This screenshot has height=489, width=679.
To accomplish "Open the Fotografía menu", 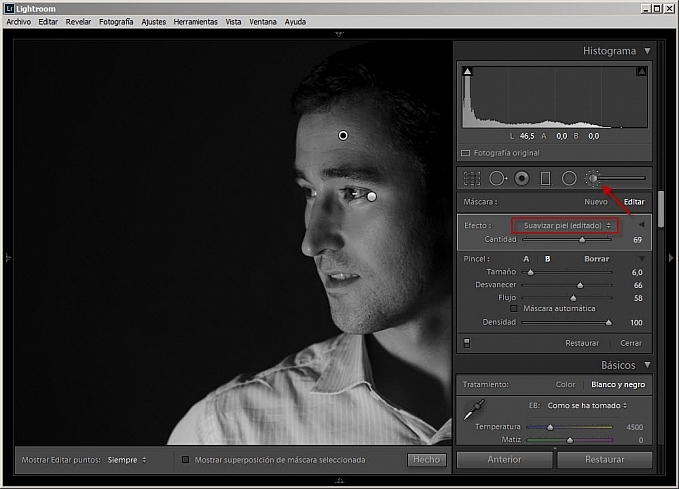I will coord(116,22).
